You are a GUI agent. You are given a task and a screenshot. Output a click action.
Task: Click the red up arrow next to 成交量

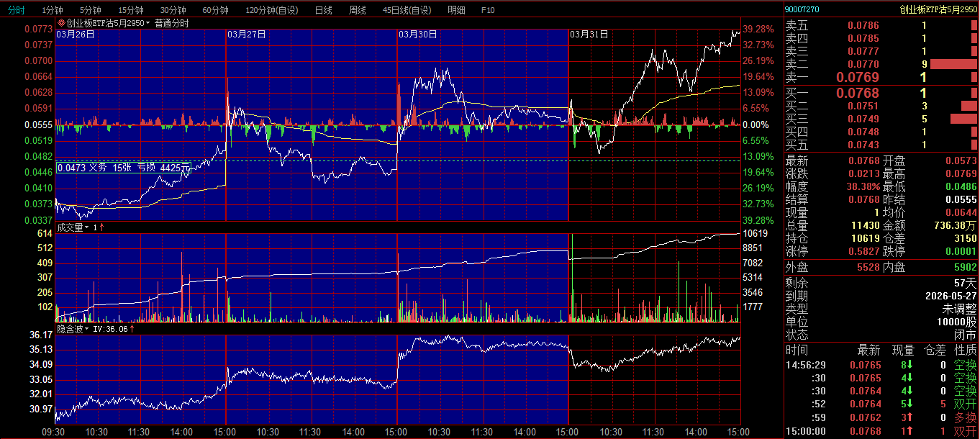[101, 227]
